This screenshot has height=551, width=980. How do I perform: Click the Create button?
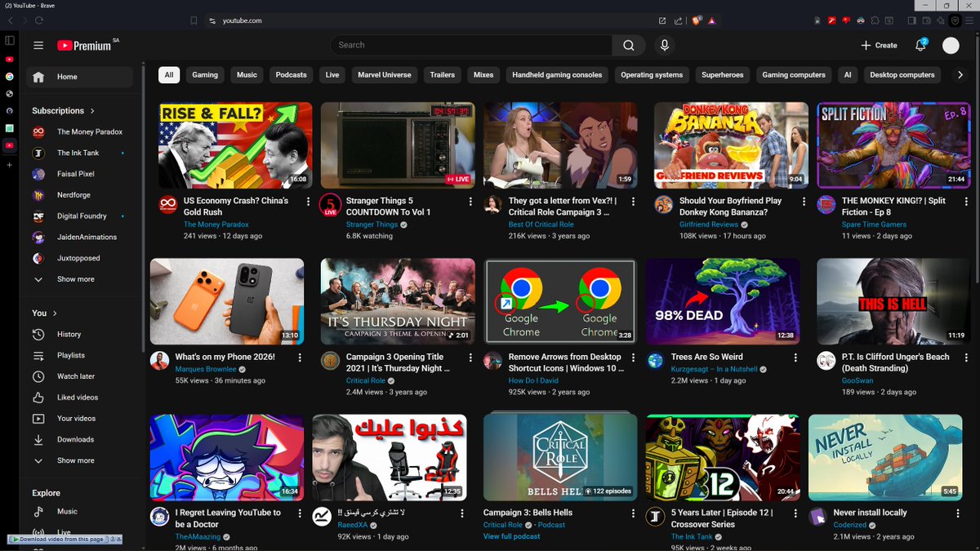pos(879,46)
